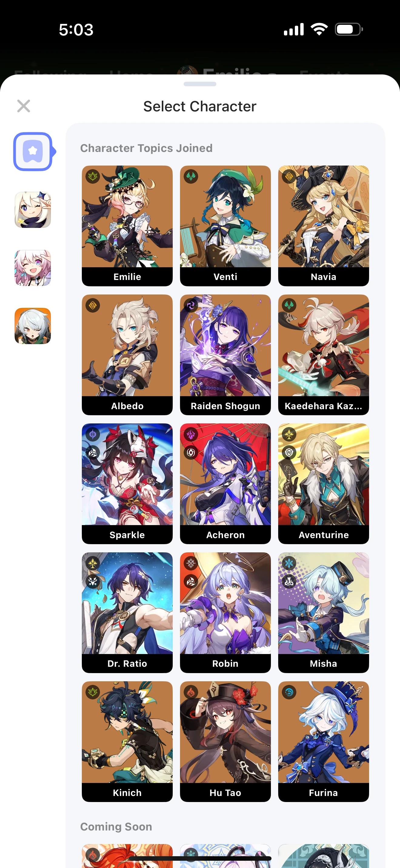
Task: Choose the Robin character card
Action: tap(225, 613)
